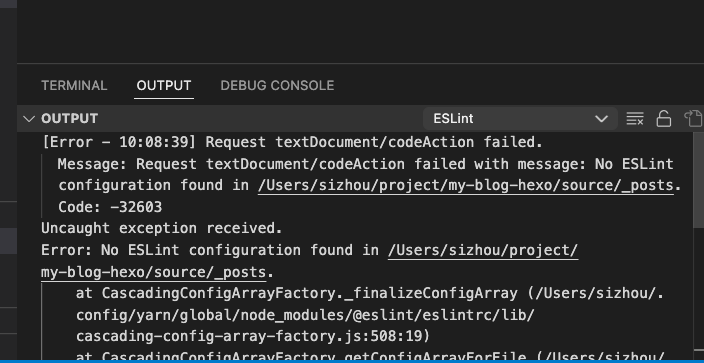Click the empty editor area above panel
The width and height of the screenshot is (704, 363).
(x=359, y=31)
